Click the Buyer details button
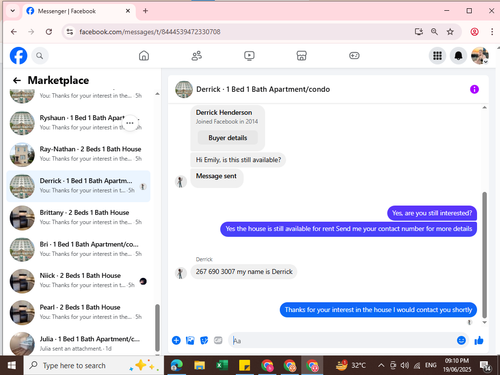 228,138
